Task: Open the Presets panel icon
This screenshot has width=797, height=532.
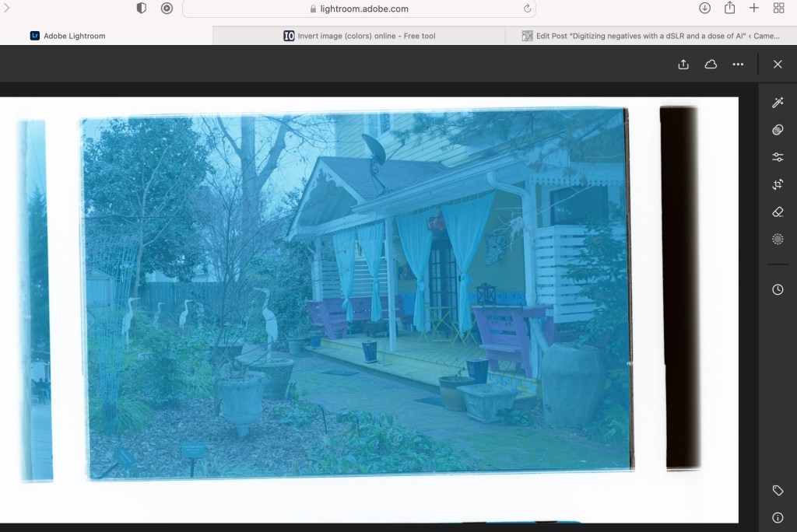Action: [x=777, y=130]
